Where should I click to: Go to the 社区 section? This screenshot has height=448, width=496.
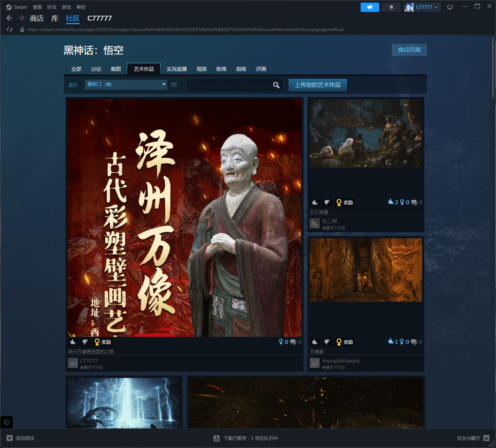[x=72, y=18]
